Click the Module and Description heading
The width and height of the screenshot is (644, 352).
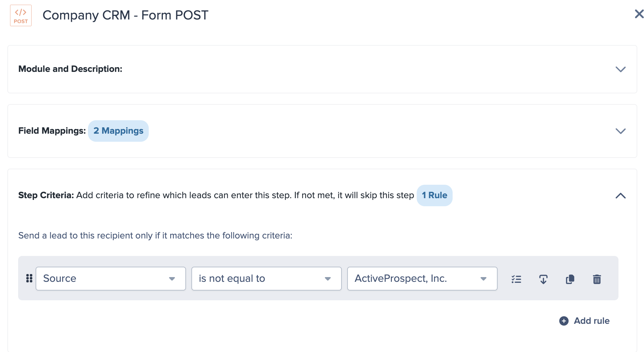70,69
